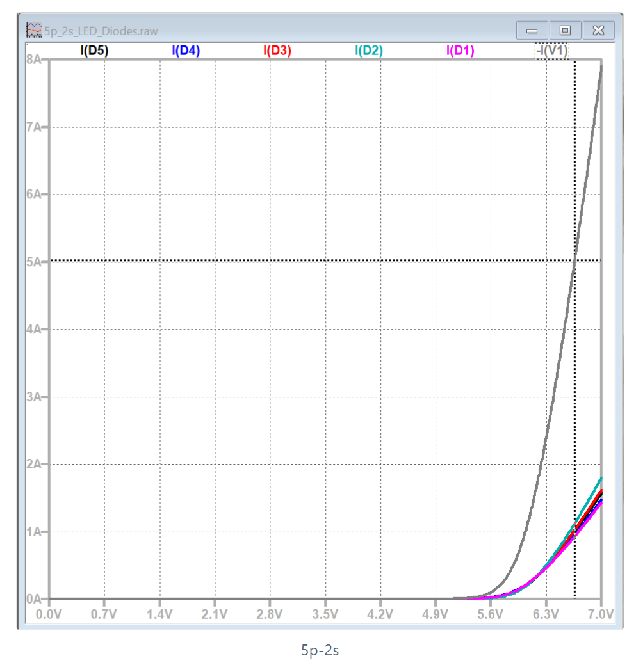Viewport: 636px width, 672px height.
Task: Select the I(D2) trace label
Action: (369, 51)
